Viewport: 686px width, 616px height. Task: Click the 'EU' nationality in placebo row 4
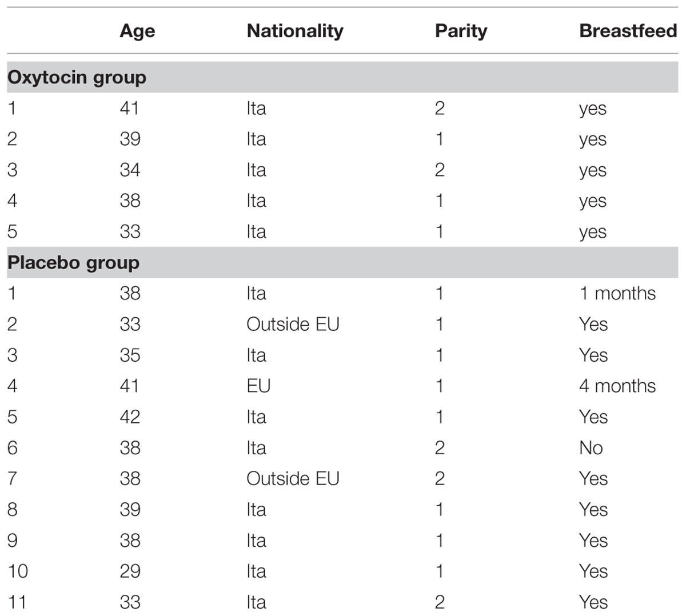[x=258, y=386]
